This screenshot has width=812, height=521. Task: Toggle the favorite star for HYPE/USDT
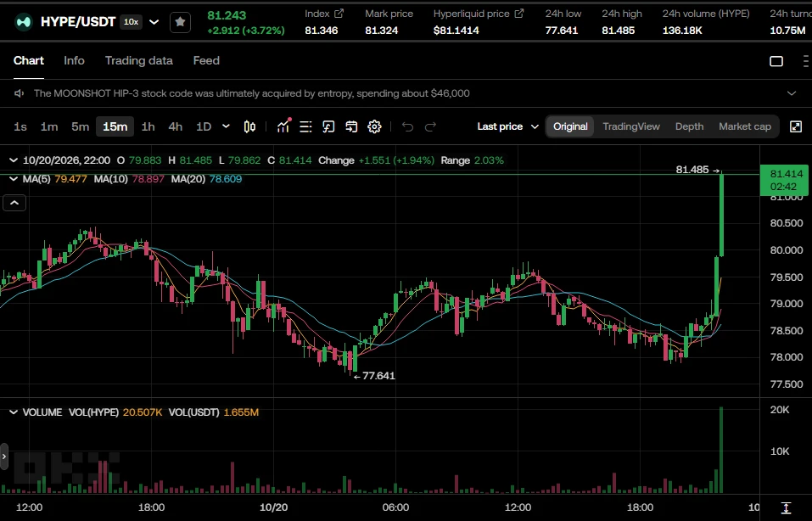[180, 22]
